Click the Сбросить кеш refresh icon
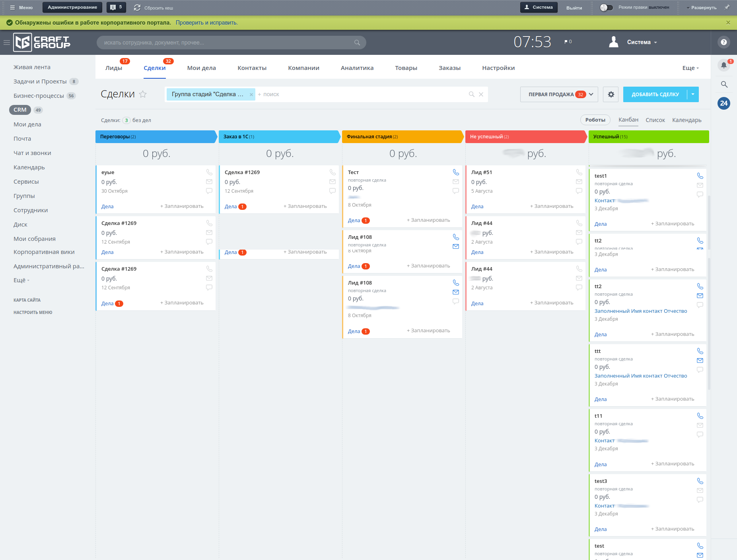Viewport: 737px width, 560px height. [x=137, y=8]
